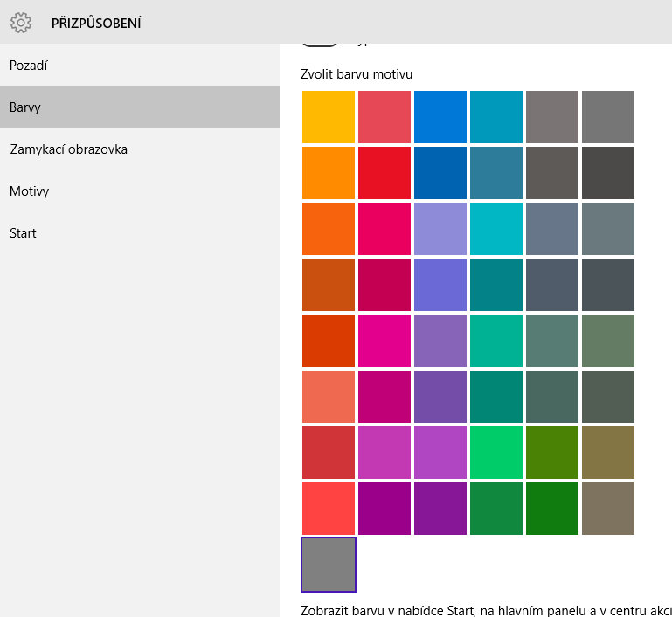Pick the rust brown swatch
The width and height of the screenshot is (672, 617).
329,285
